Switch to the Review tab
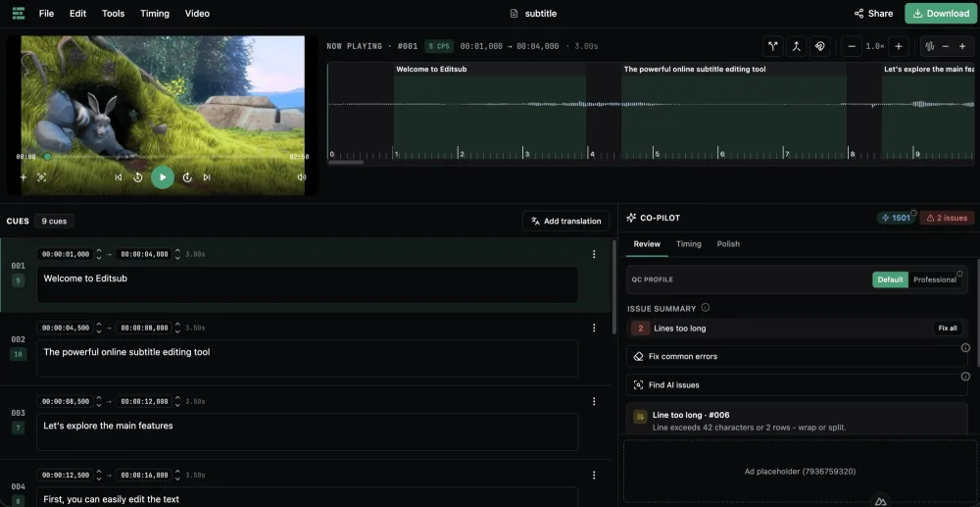 pos(647,244)
